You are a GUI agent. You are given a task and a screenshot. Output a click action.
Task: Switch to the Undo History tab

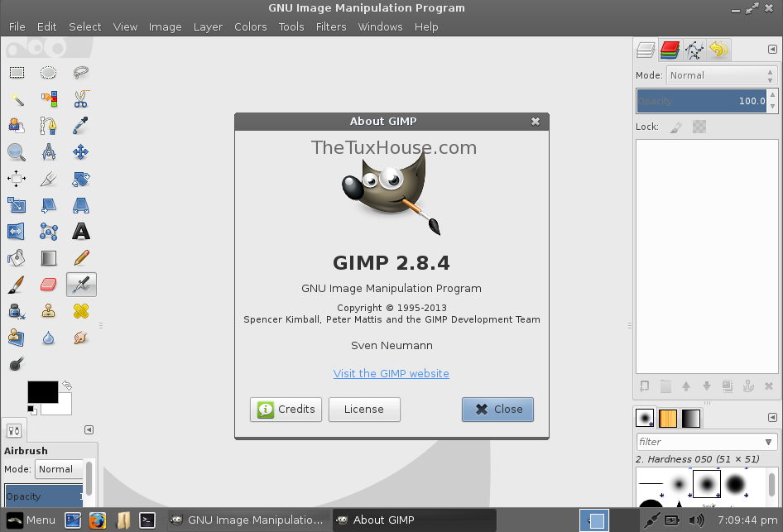[718, 50]
